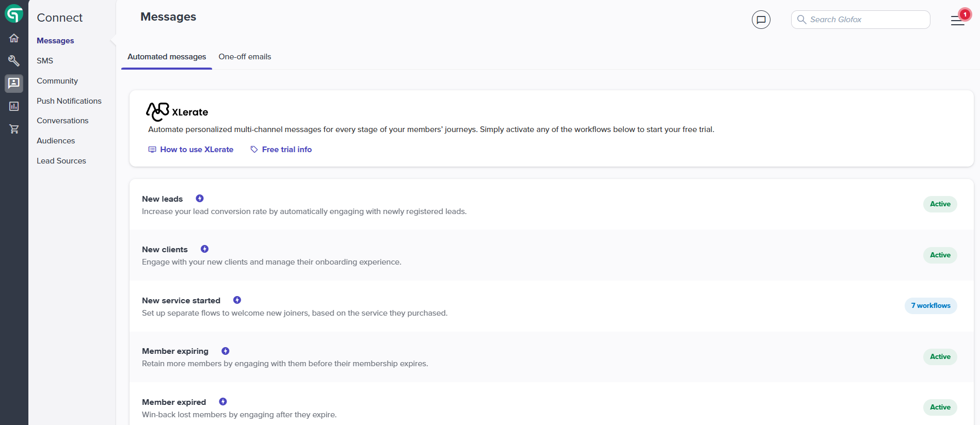Click lightning icon next to New leads

[200, 199]
